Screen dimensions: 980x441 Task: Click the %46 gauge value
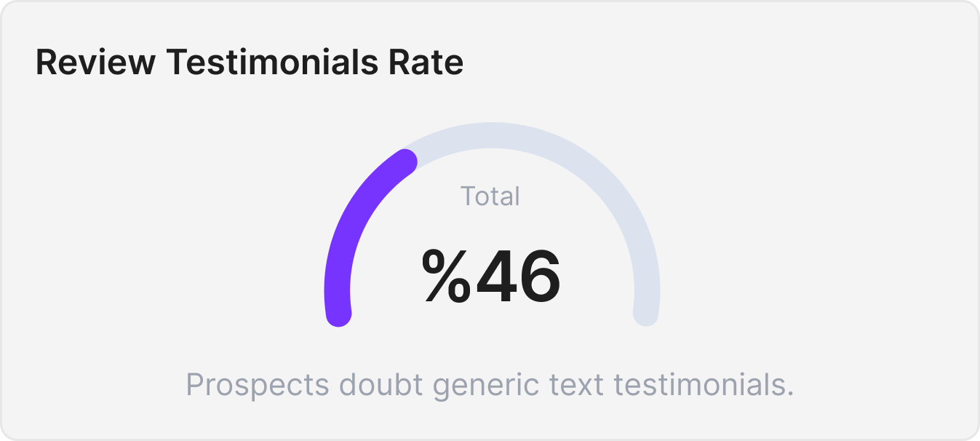(491, 277)
